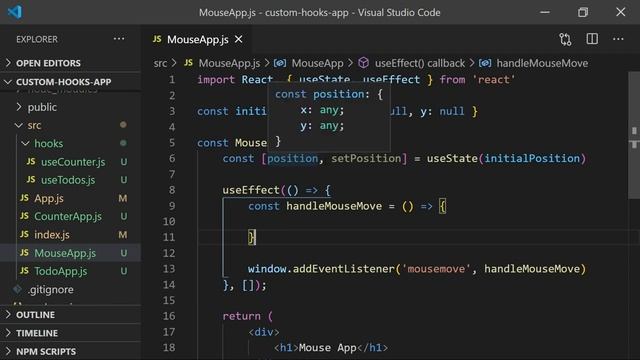
Task: Click modified dot beside src folder
Action: pyautogui.click(x=123, y=125)
